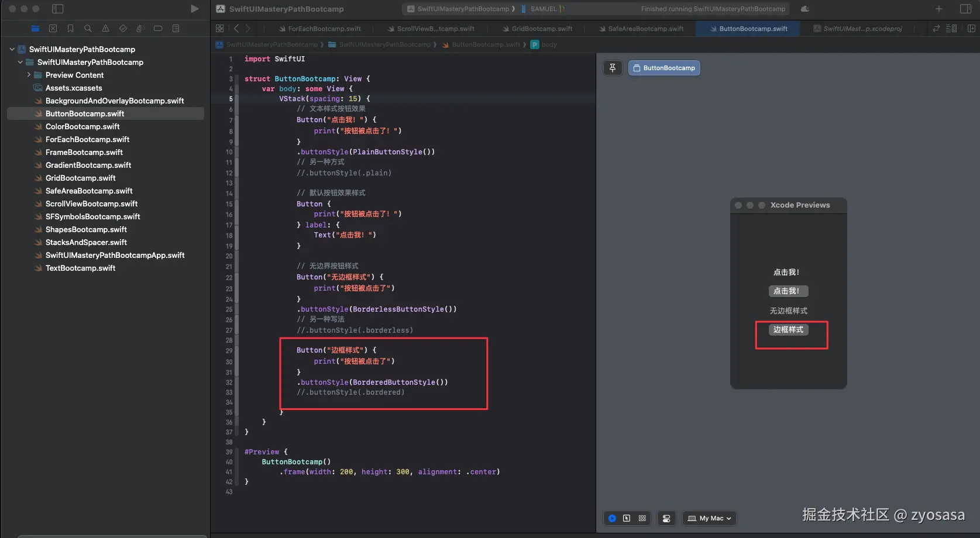The height and width of the screenshot is (538, 980).
Task: Open the Debug navigator spray icon
Action: pos(140,28)
